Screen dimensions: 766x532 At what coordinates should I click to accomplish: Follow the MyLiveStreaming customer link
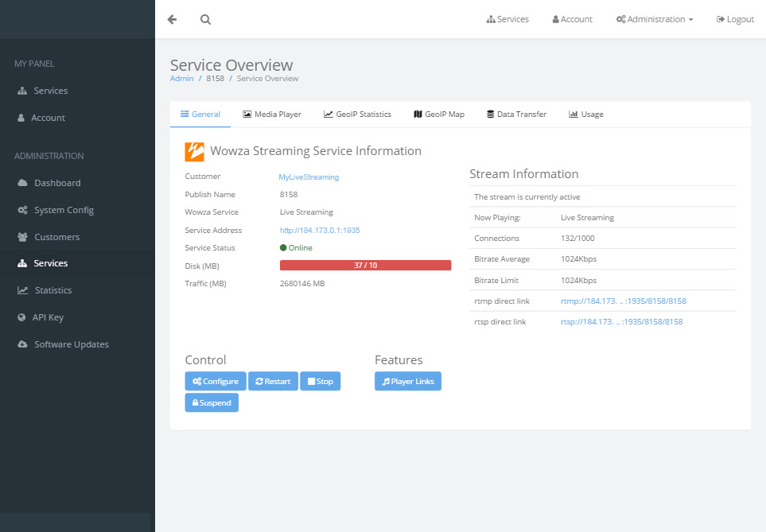coord(308,177)
